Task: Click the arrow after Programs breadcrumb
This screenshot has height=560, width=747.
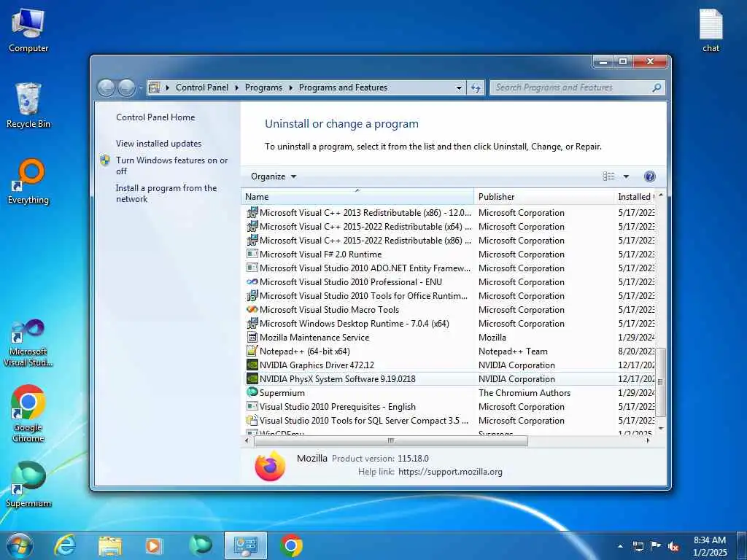Action: 290,87
